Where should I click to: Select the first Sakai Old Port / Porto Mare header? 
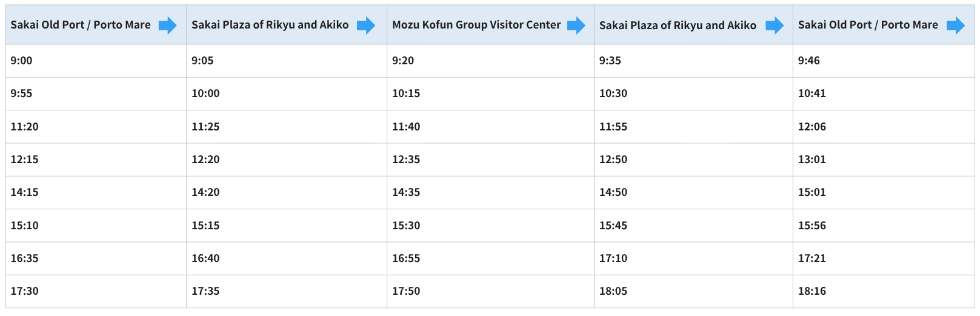pyautogui.click(x=96, y=25)
